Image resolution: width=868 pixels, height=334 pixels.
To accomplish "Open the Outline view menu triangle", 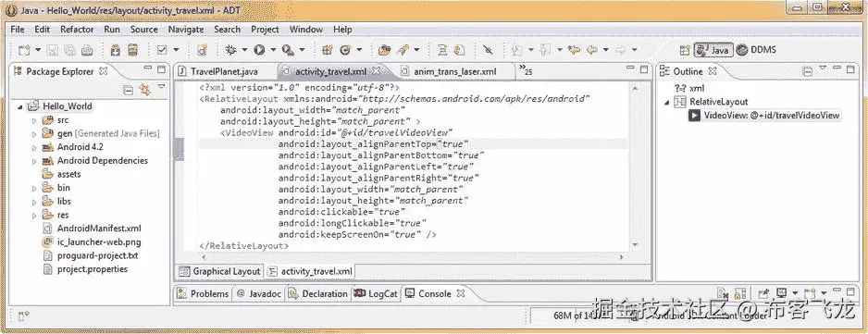I will 823,68.
